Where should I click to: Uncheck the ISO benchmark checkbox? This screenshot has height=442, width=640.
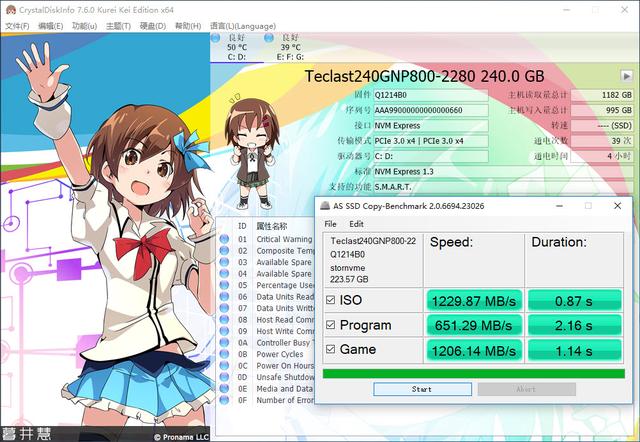333,298
